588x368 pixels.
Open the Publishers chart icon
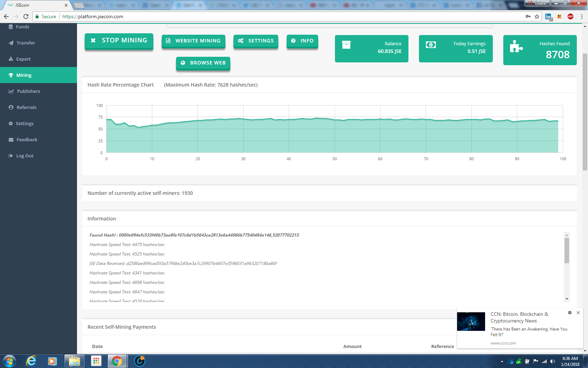click(x=12, y=91)
